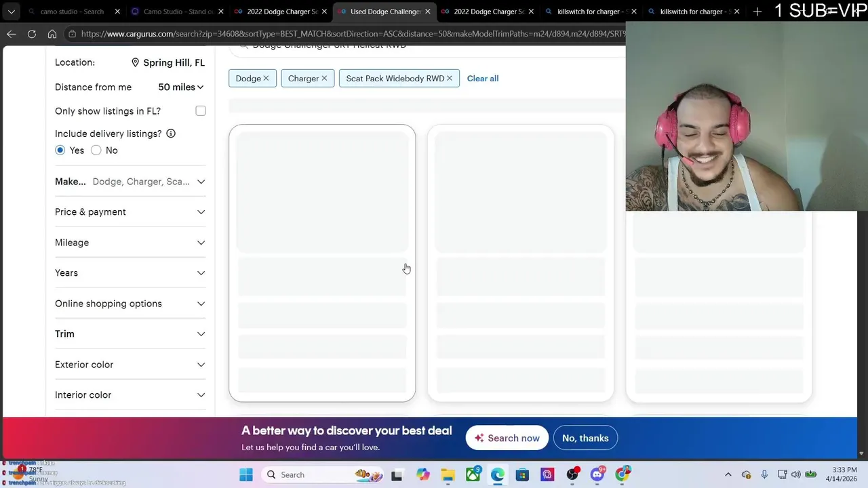The image size is (868, 488).
Task: Open OBS Studio from the taskbar
Action: [572, 474]
